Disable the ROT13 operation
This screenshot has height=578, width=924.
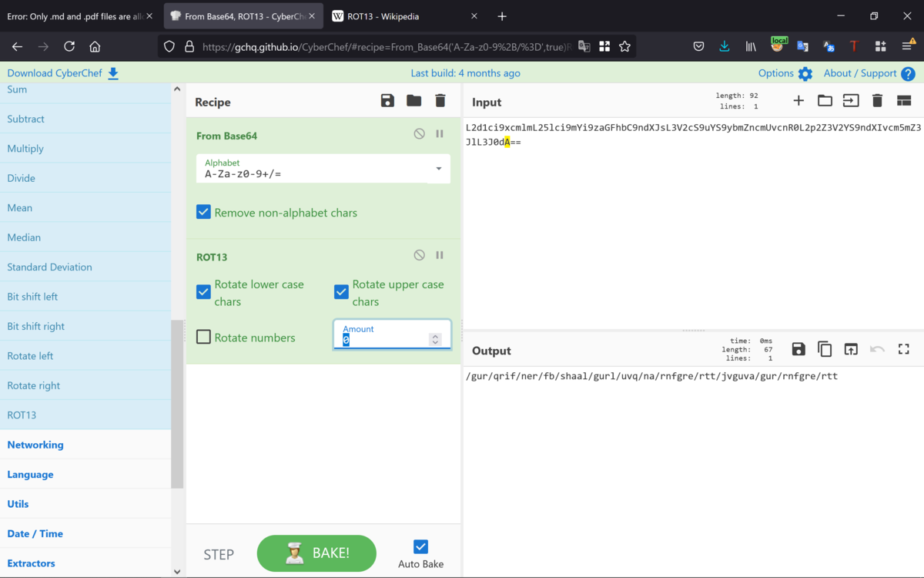[x=419, y=255]
